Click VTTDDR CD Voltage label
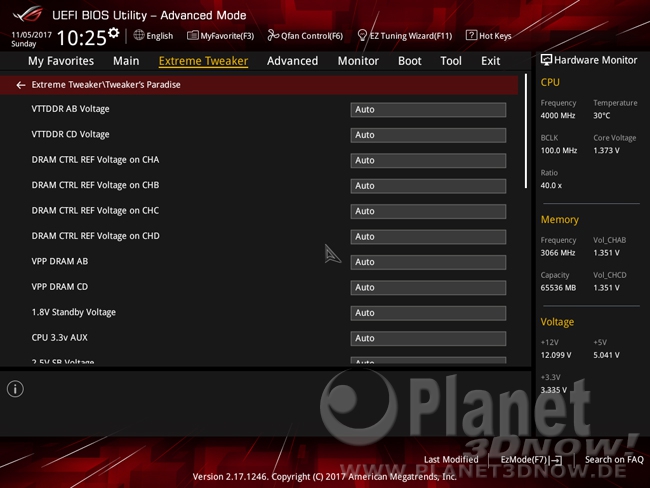 point(70,134)
